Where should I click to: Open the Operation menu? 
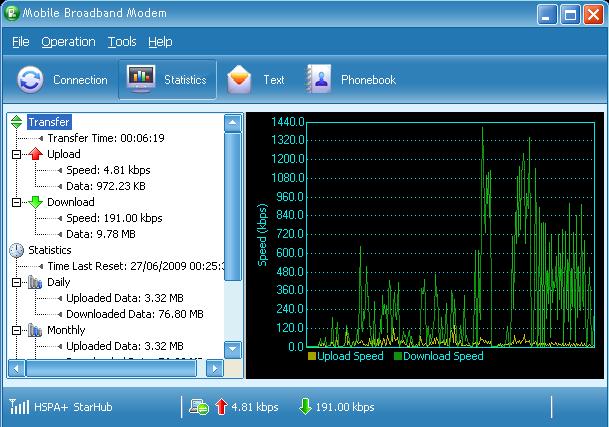coord(68,42)
